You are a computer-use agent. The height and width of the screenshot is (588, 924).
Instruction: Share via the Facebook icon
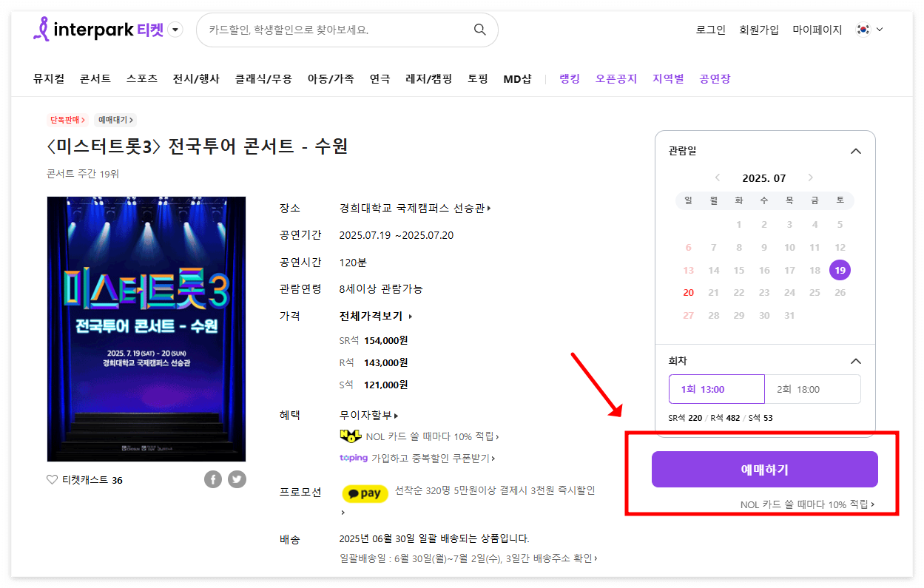pyautogui.click(x=213, y=479)
